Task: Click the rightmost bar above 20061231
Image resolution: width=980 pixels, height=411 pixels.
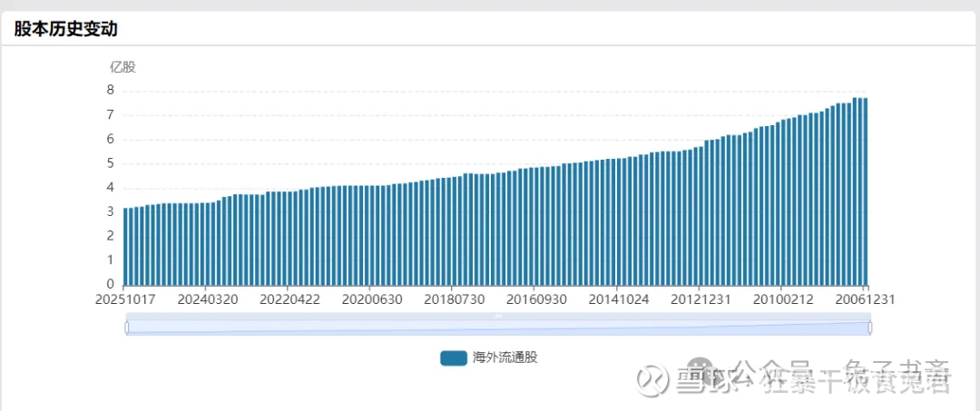Action: 866,191
